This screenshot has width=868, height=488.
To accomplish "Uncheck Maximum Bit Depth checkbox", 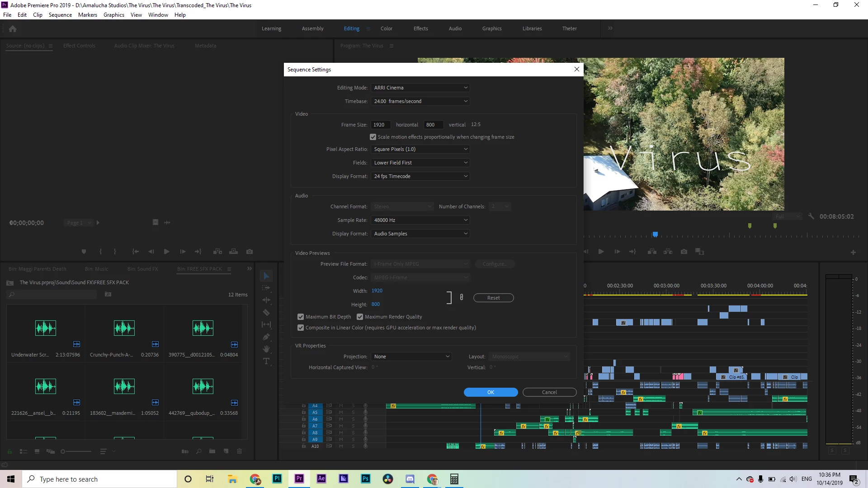I will (x=301, y=317).
